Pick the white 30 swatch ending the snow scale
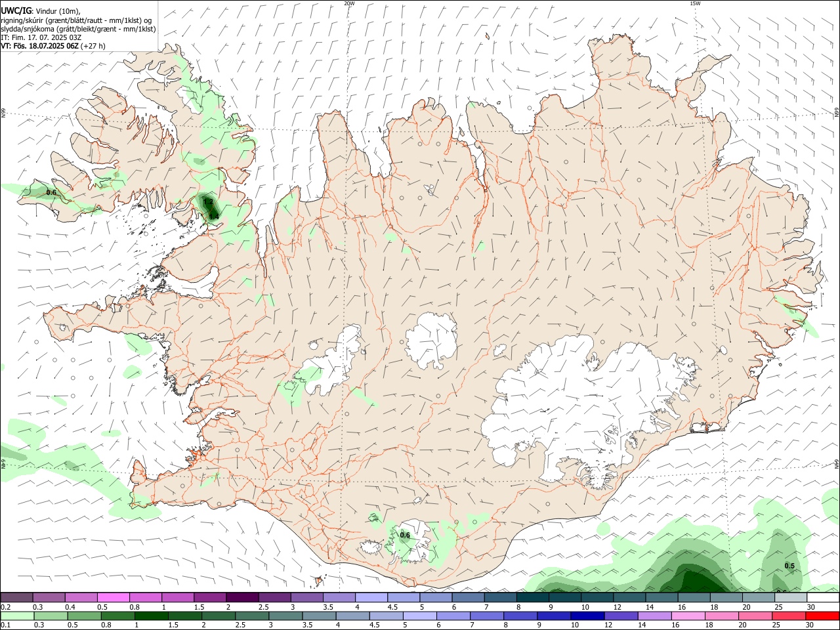The image size is (840, 630). (823, 598)
